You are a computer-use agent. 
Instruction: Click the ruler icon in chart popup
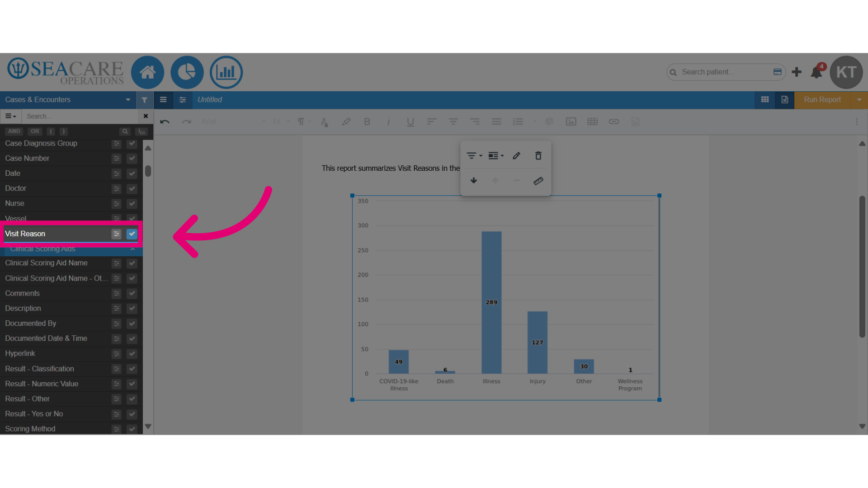tap(538, 181)
